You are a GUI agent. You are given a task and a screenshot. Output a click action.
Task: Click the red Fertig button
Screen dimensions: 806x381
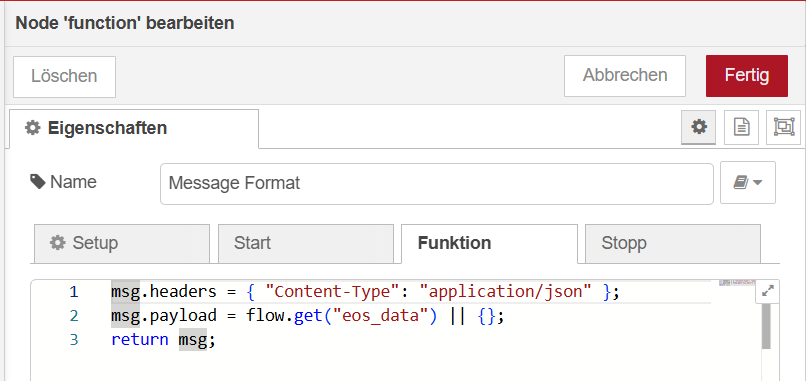tap(747, 76)
